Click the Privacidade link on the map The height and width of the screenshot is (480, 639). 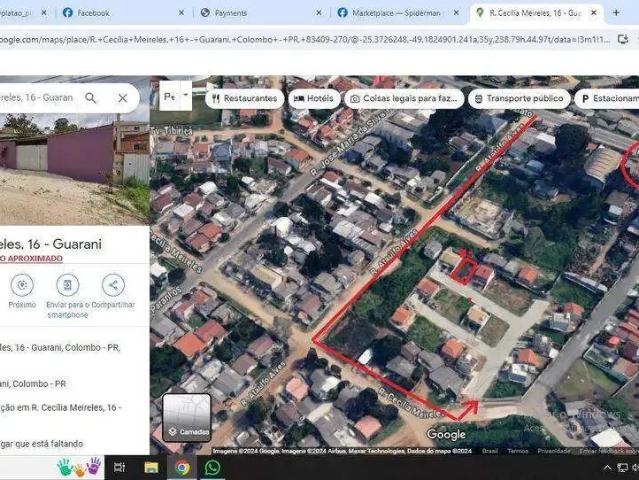click(x=555, y=451)
